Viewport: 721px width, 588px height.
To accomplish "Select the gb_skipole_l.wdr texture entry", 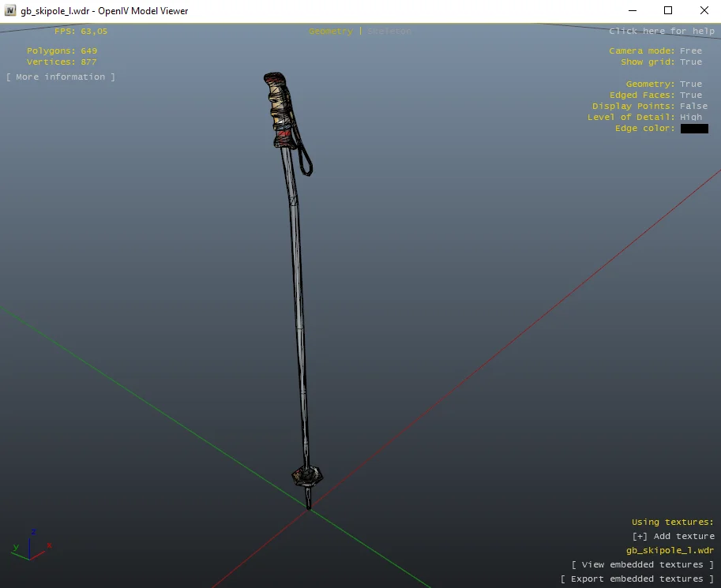I will click(x=670, y=550).
